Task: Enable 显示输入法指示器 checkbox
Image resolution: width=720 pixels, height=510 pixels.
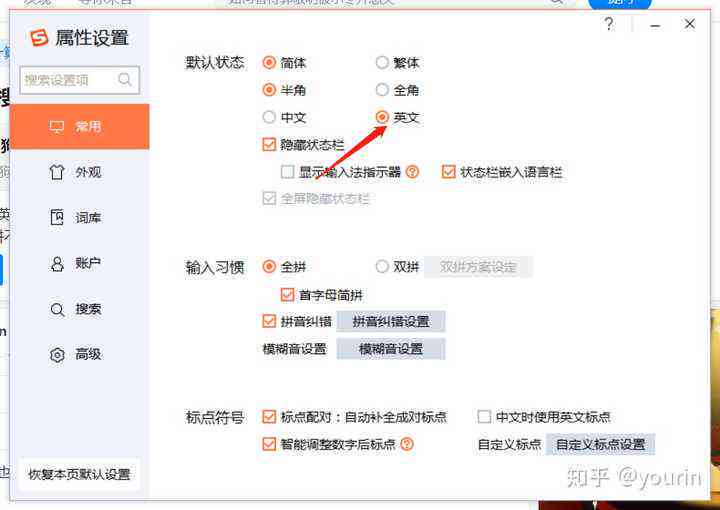Action: pyautogui.click(x=287, y=172)
